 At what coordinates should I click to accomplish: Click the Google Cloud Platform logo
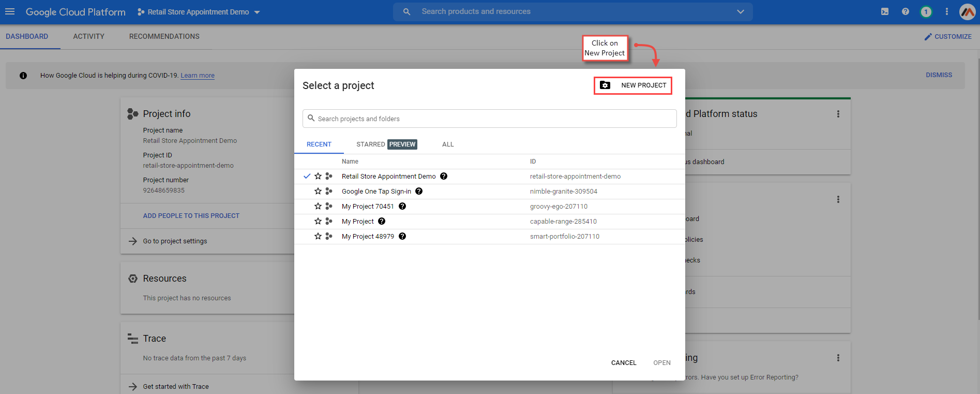[x=76, y=12]
